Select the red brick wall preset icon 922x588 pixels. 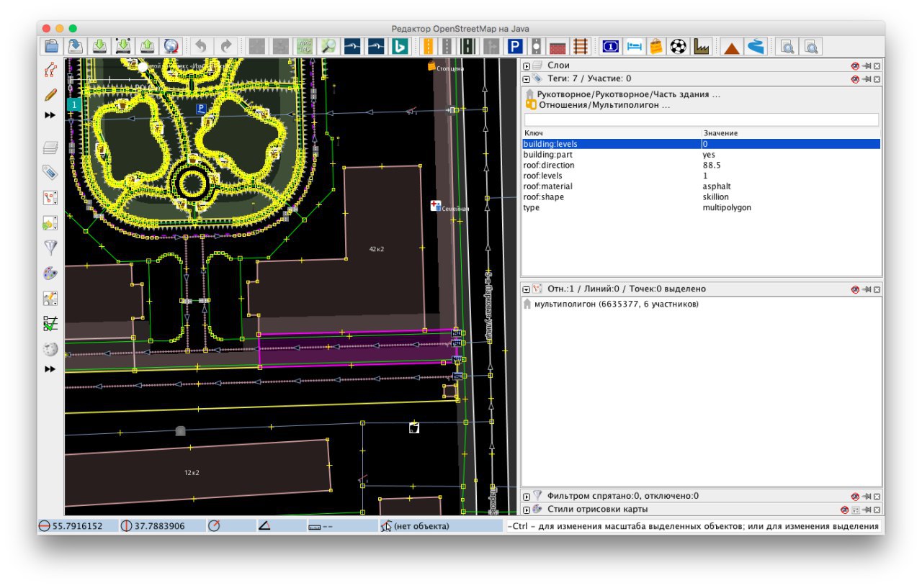(x=558, y=46)
